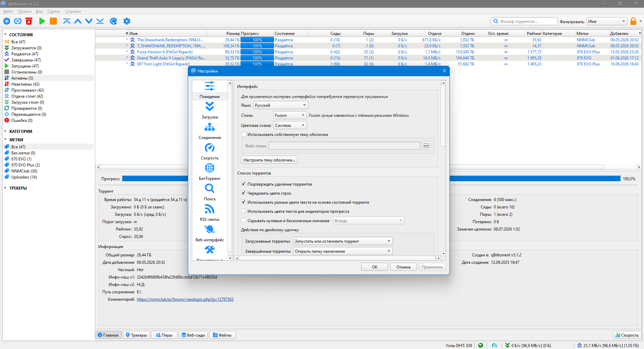The width and height of the screenshot is (644, 349).
Task: Open the Сервис menu
Action: click(x=54, y=11)
